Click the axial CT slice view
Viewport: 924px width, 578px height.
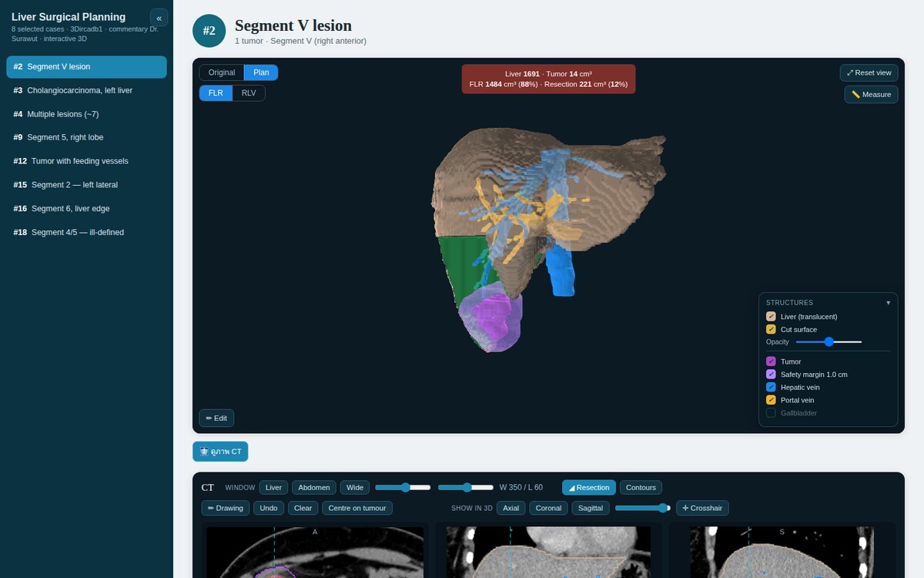point(315,552)
